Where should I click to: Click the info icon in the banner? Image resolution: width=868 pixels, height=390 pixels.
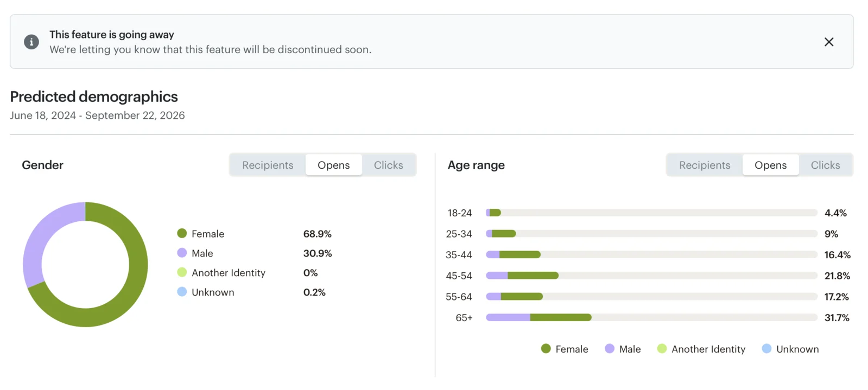[x=31, y=42]
